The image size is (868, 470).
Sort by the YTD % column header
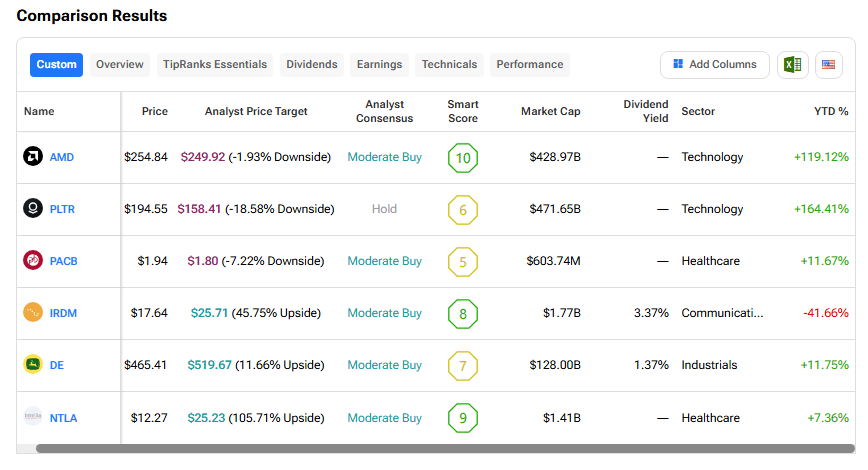click(831, 112)
